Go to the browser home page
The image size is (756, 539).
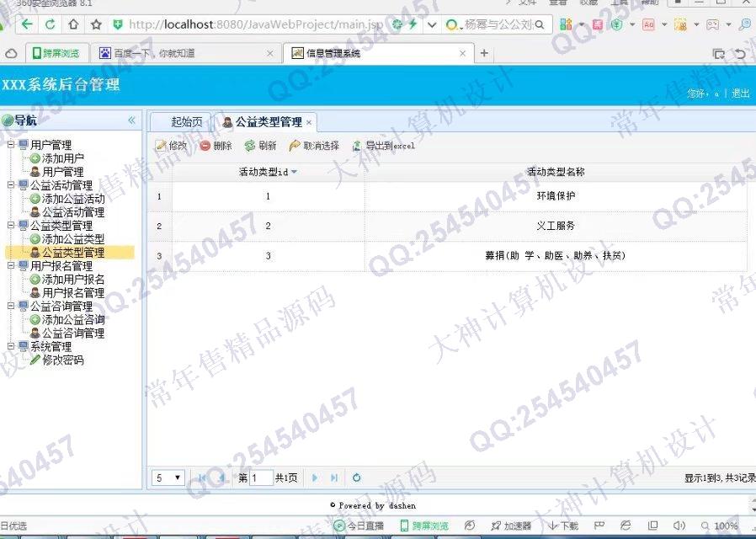tap(72, 24)
